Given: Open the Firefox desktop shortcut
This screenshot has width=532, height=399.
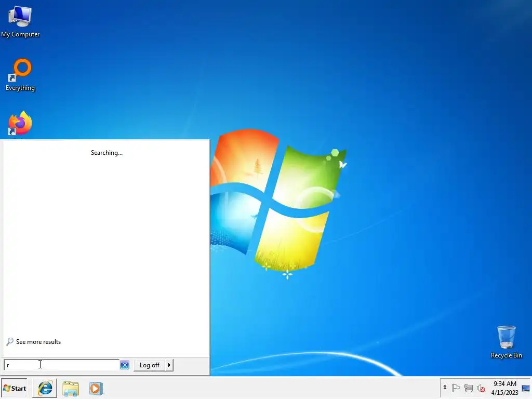Looking at the screenshot, I should (20, 124).
